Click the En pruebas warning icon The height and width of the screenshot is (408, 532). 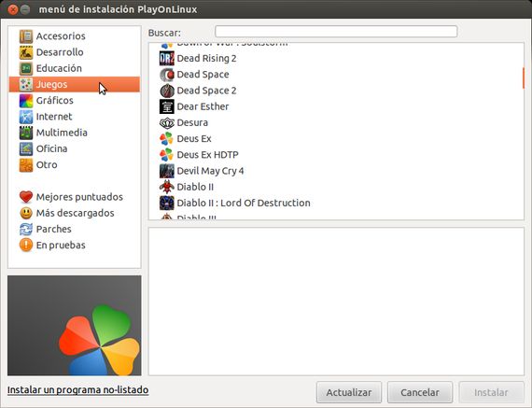coord(26,245)
